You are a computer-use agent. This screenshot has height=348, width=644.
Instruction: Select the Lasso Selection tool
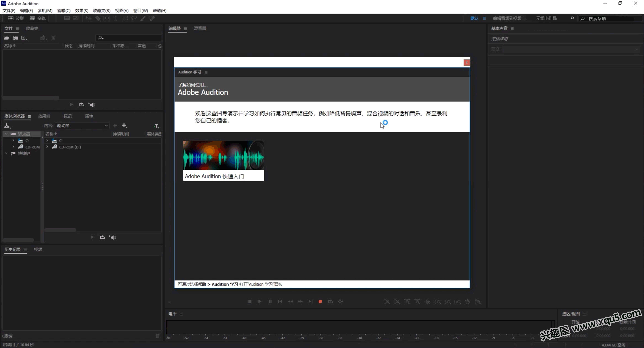pos(134,18)
